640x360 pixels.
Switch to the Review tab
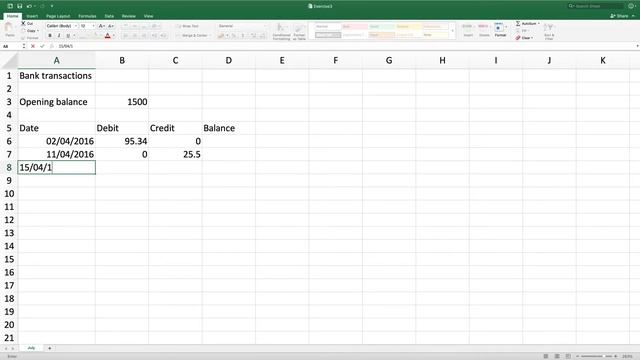pyautogui.click(x=129, y=16)
